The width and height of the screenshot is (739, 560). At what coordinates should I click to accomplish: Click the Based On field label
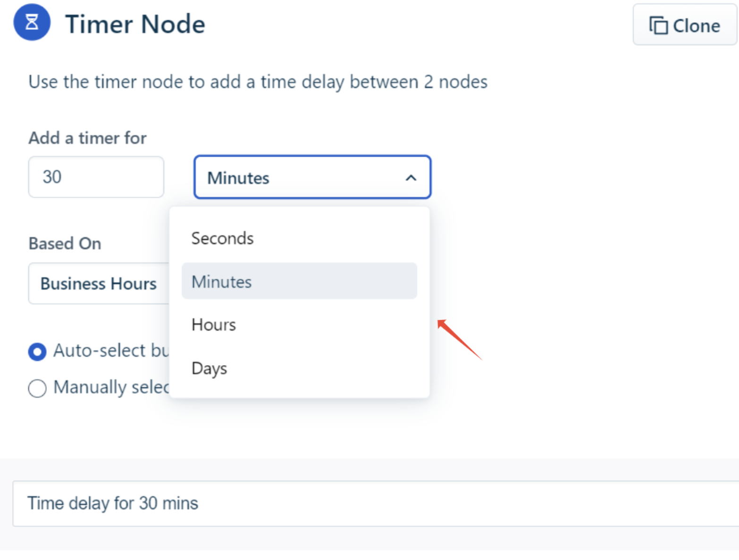(x=65, y=243)
